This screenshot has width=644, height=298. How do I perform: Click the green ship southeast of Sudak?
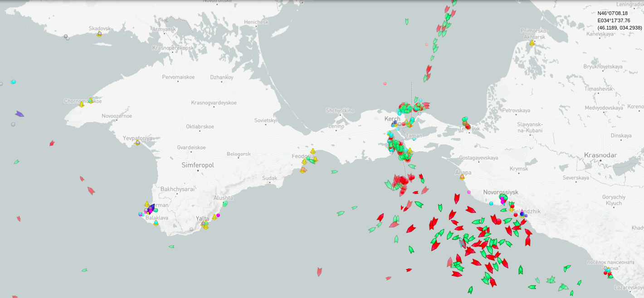click(x=334, y=172)
